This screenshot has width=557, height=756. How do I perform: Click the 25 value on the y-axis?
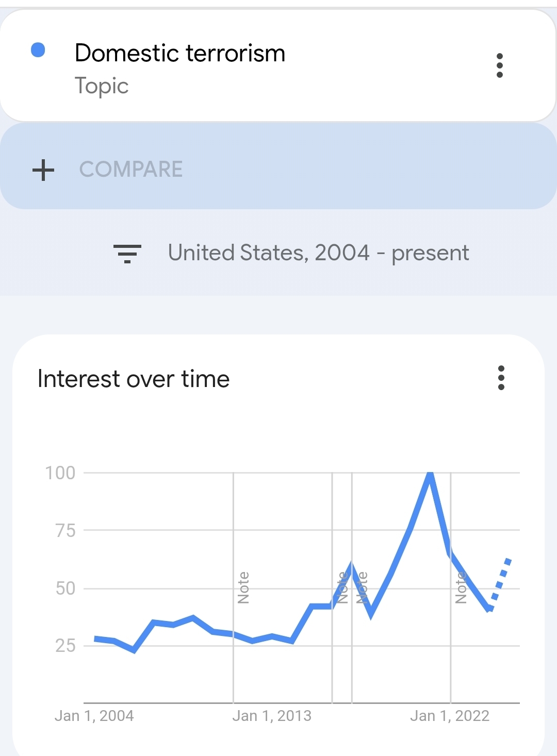pyautogui.click(x=65, y=645)
